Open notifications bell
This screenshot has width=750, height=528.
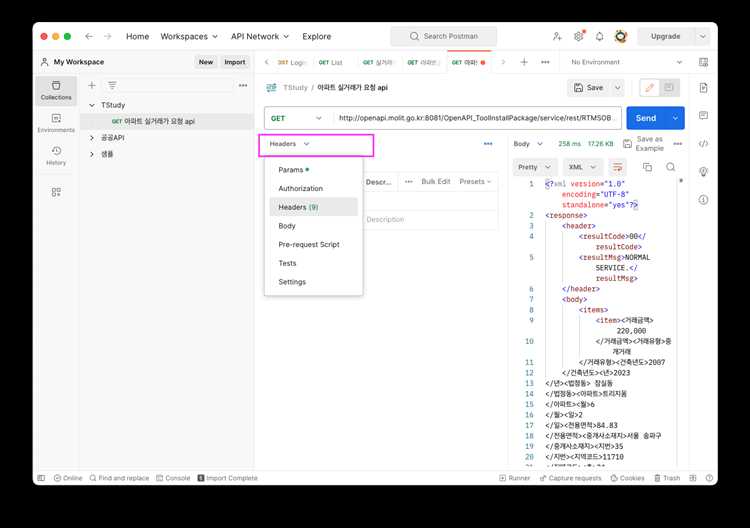tap(599, 36)
